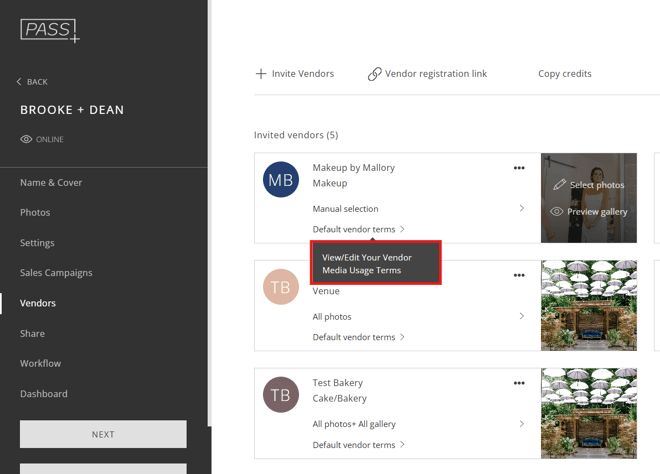The width and height of the screenshot is (660, 474).
Task: Open Photos in the sidebar
Action: (x=35, y=212)
